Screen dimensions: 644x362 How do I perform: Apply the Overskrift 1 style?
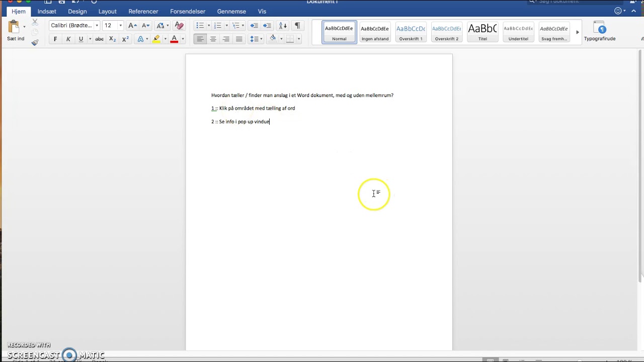(411, 32)
